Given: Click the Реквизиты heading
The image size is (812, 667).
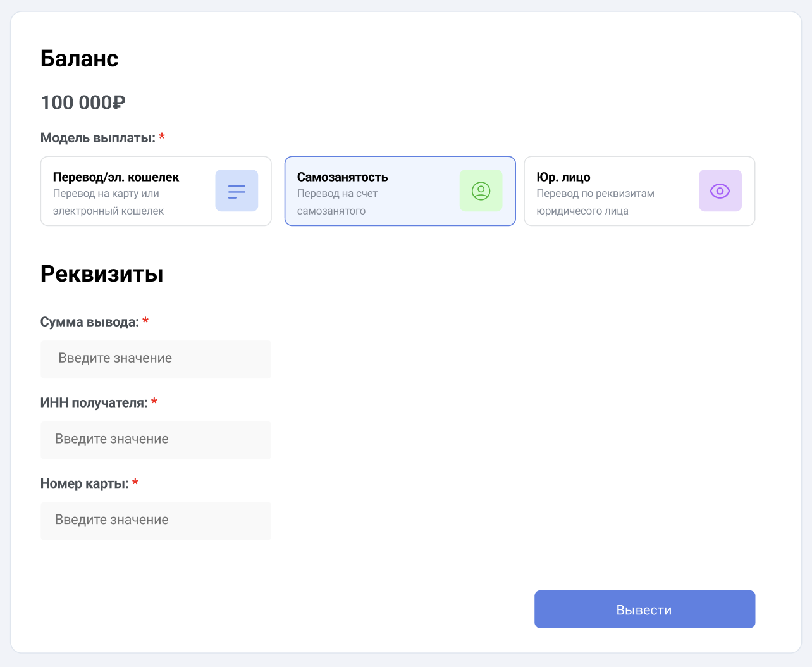Looking at the screenshot, I should (102, 274).
